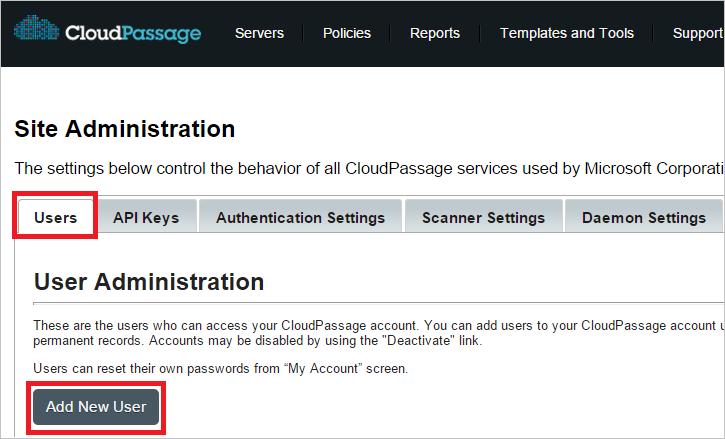Click the "These are the users" paragraph

point(370,325)
